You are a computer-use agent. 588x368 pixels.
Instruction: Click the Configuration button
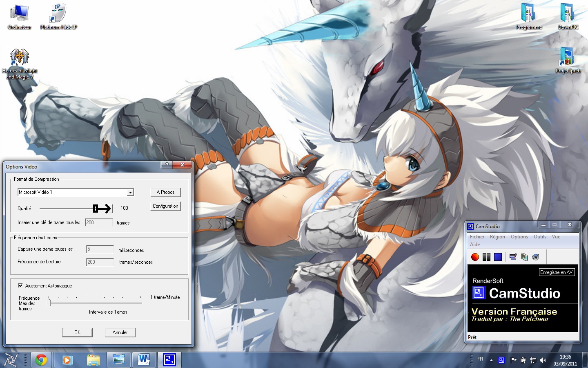[165, 206]
